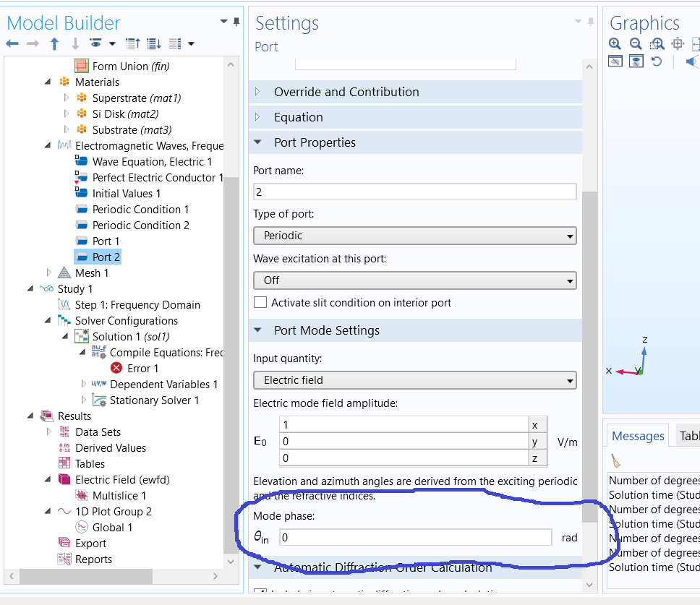
Task: Select the Port 1 node
Action: click(x=106, y=241)
